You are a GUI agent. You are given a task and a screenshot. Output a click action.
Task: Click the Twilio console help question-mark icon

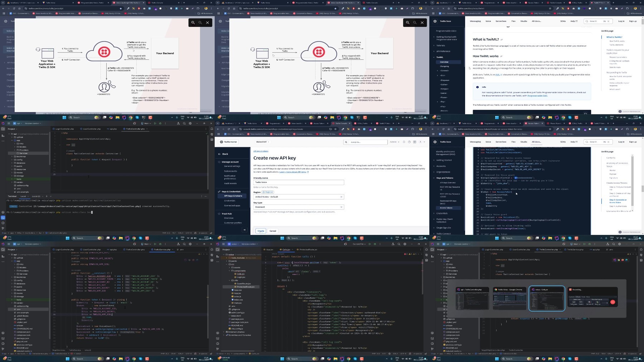point(409,142)
